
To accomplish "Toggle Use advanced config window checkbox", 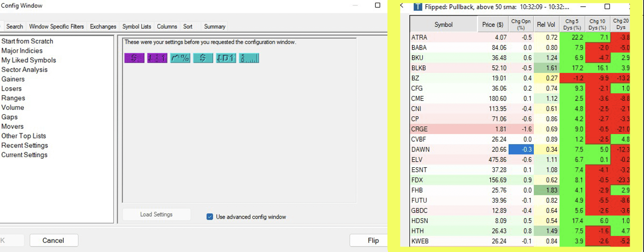I will [x=210, y=217].
